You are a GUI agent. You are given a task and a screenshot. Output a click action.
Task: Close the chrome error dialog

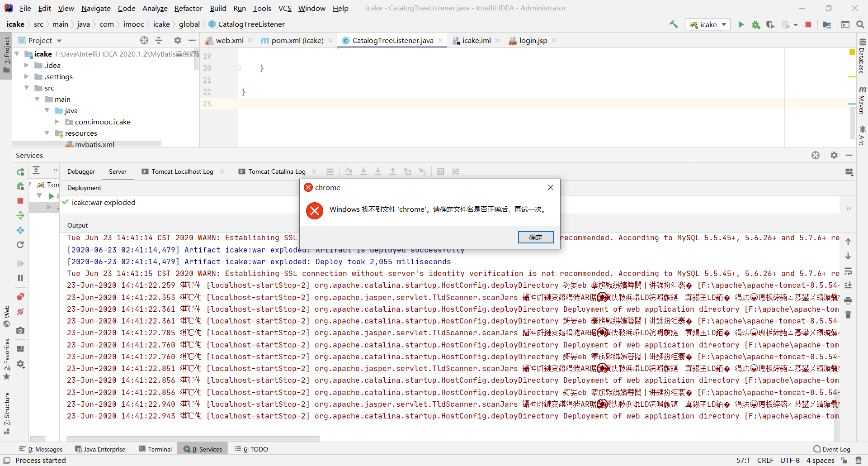pyautogui.click(x=551, y=187)
